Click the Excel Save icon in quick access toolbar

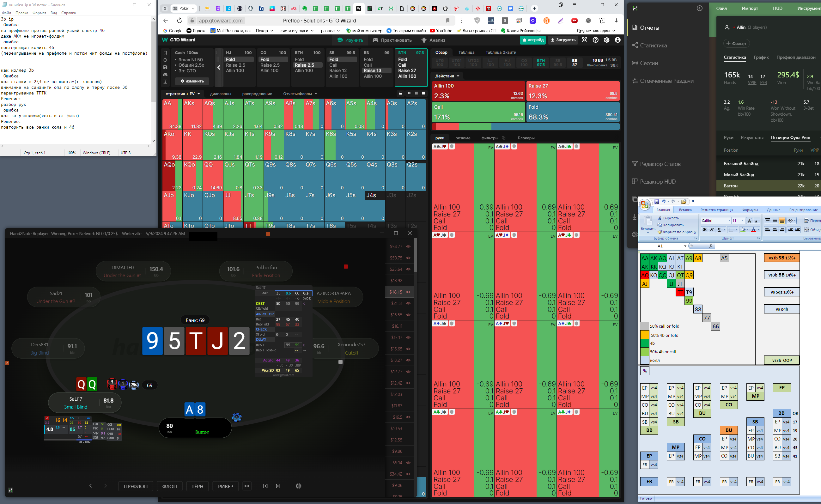[657, 201]
